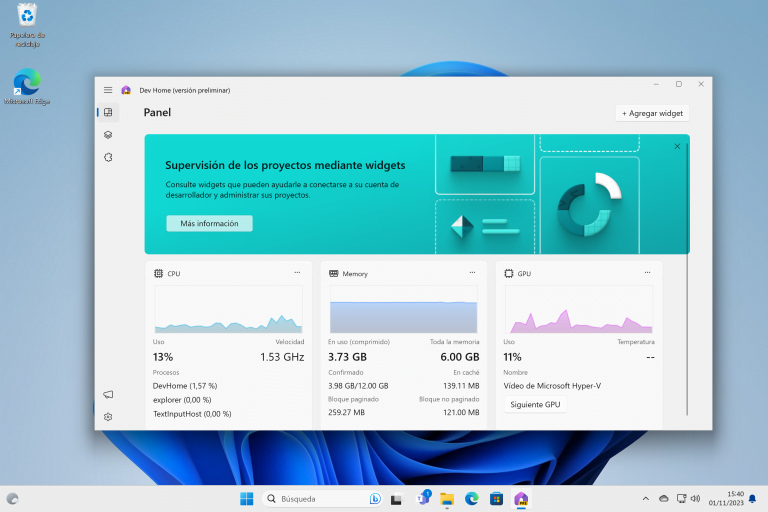Click the taskbar Búsqueda search box
Image resolution: width=768 pixels, height=512 pixels.
tap(322, 499)
